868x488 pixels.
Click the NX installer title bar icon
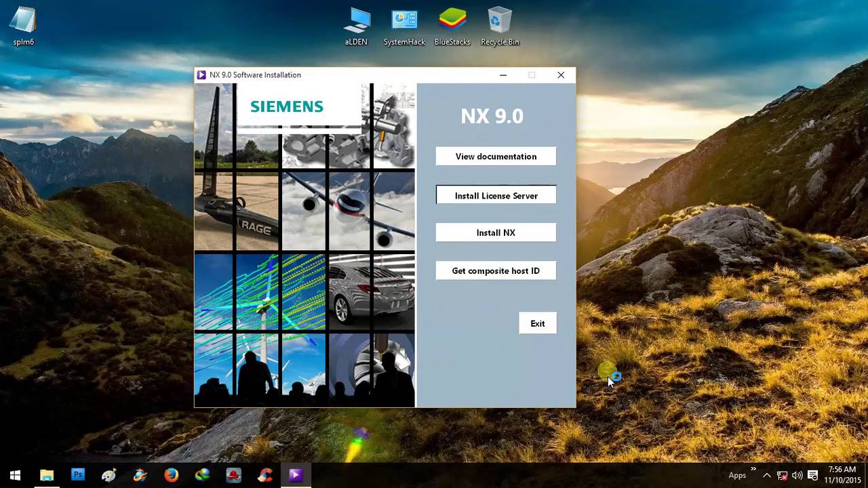(201, 75)
